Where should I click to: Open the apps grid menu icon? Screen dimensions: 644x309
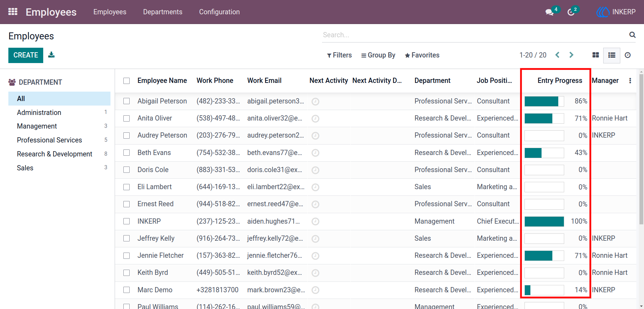[x=13, y=12]
